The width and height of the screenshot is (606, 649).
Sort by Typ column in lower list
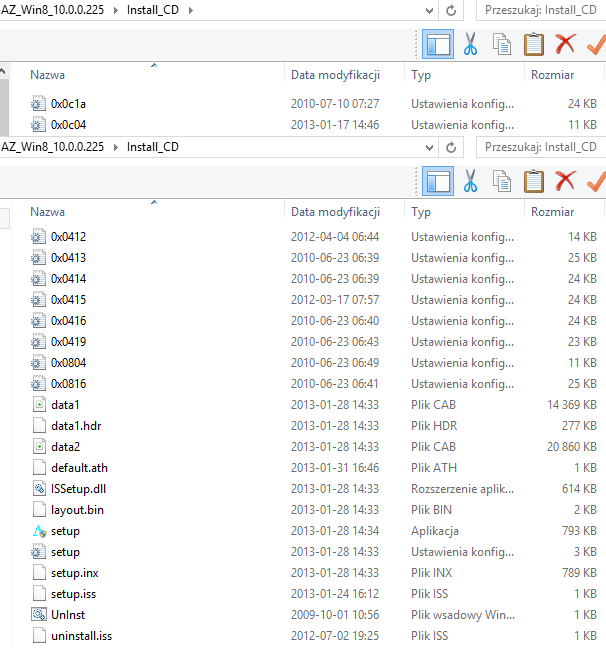[x=421, y=212]
